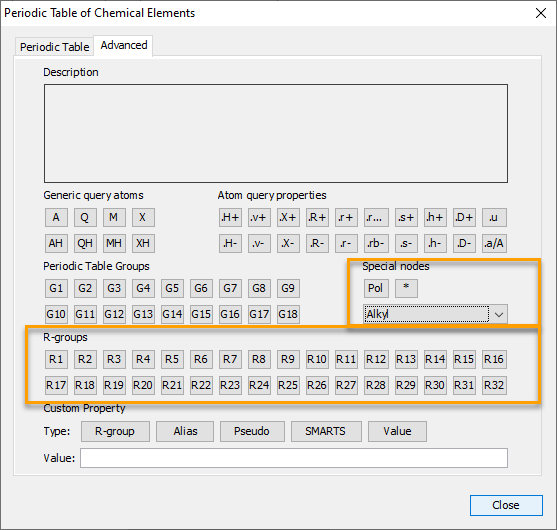This screenshot has height=530, width=557.
Task: Choose the Pseudo custom property type
Action: [252, 431]
